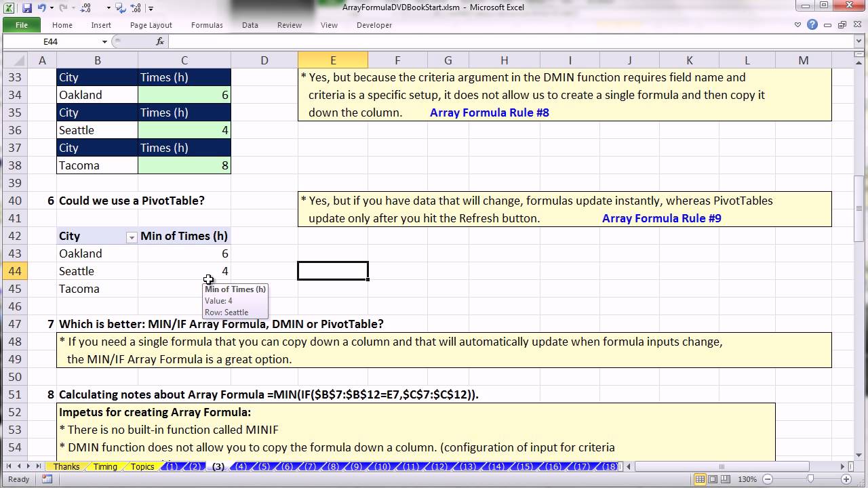This screenshot has height=488, width=868.
Task: Open the Customize Quick Access Toolbar dropdown
Action: tap(151, 8)
